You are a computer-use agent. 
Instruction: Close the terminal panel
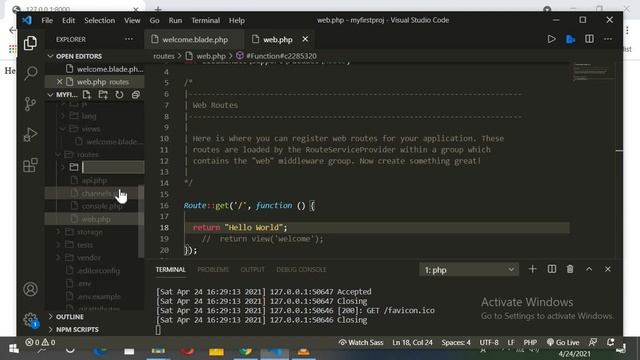(608, 269)
